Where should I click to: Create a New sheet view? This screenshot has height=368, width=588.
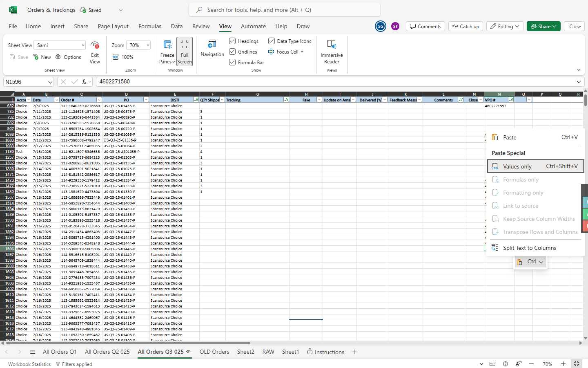(x=42, y=57)
